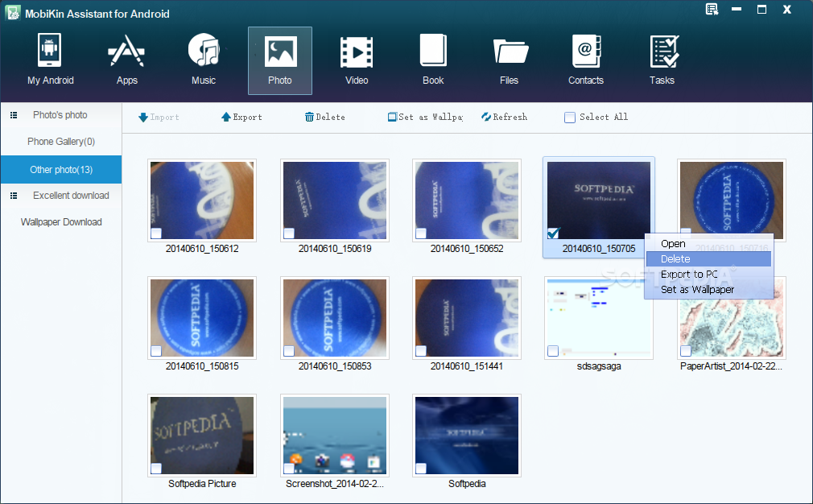Image resolution: width=813 pixels, height=504 pixels.
Task: Select the 20140610_150815 thumbnail
Action: click(x=202, y=318)
